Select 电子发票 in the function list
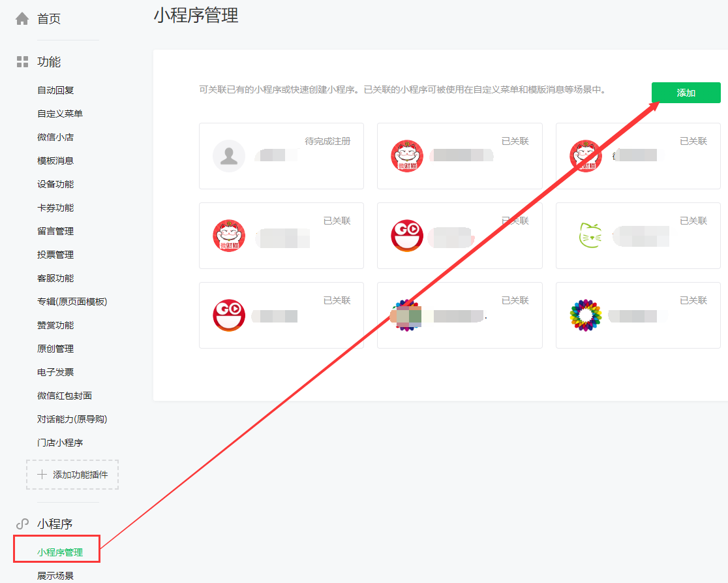Viewport: 728px width, 583px height. [55, 372]
